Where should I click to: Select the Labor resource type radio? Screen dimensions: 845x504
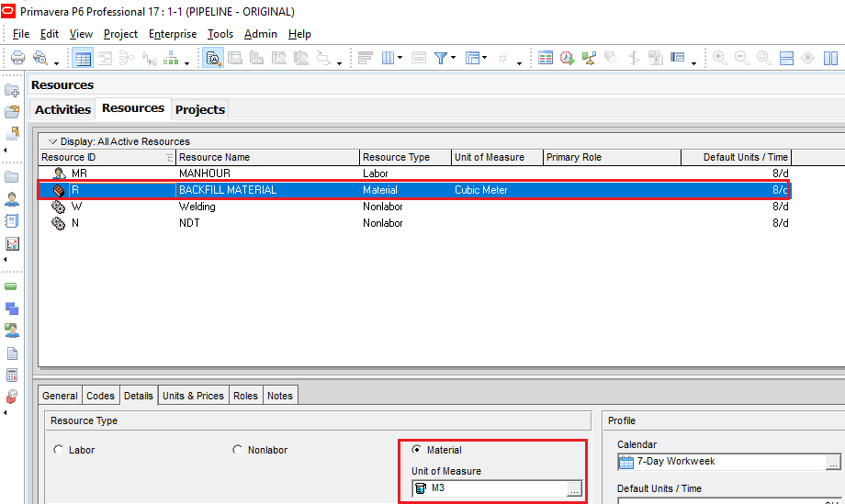point(58,450)
